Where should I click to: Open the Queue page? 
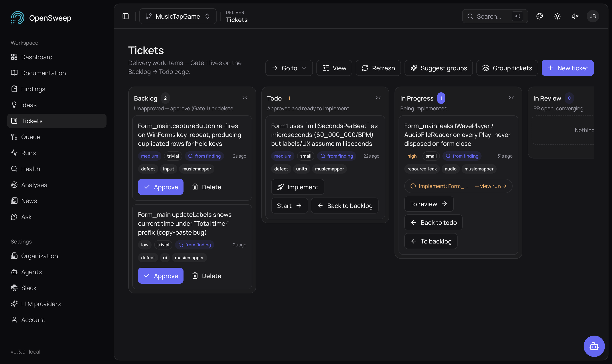(x=57, y=137)
